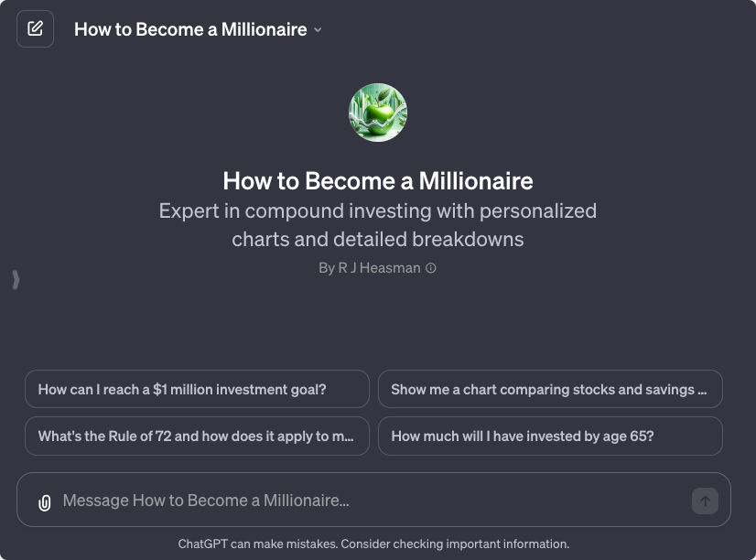The height and width of the screenshot is (560, 756).
Task: Select "How can I reach a $1 million investment goal?"
Action: [197, 389]
